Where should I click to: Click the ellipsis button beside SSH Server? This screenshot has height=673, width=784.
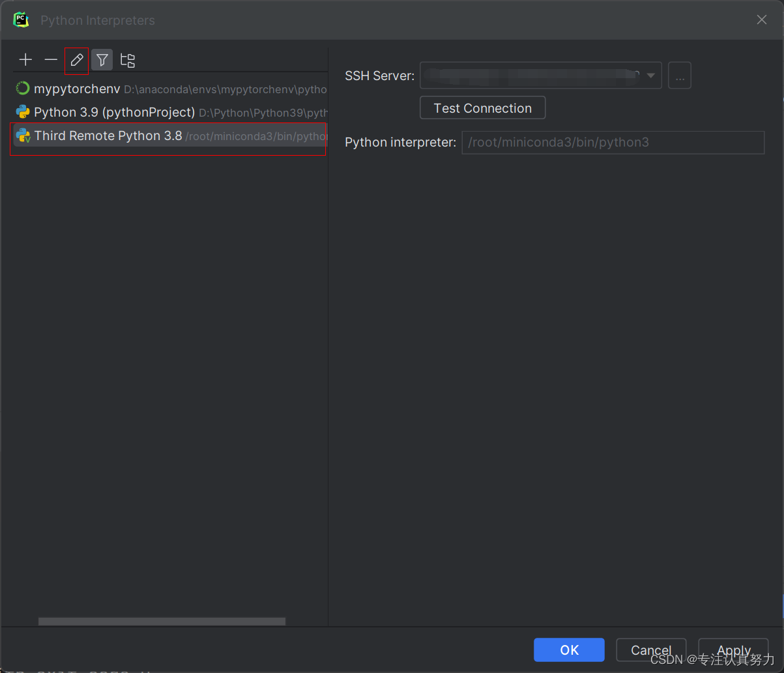(680, 76)
